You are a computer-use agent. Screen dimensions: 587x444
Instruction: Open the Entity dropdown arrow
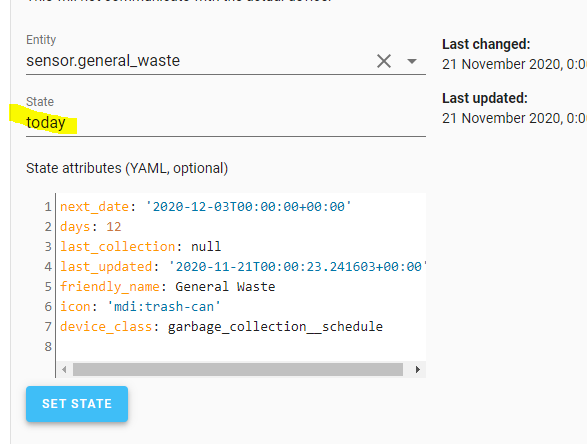412,61
